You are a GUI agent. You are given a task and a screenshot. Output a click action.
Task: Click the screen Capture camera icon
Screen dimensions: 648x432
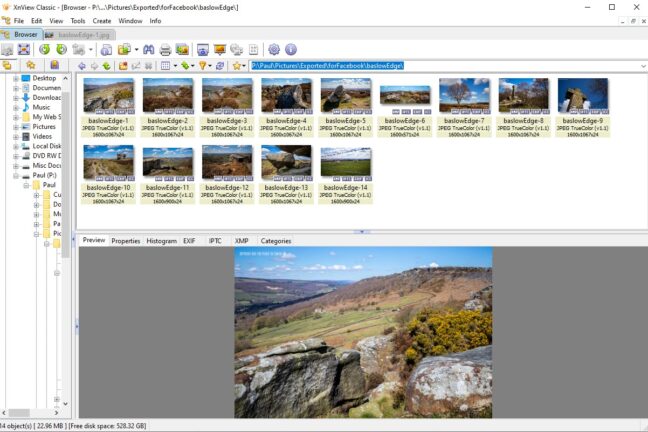click(x=202, y=50)
